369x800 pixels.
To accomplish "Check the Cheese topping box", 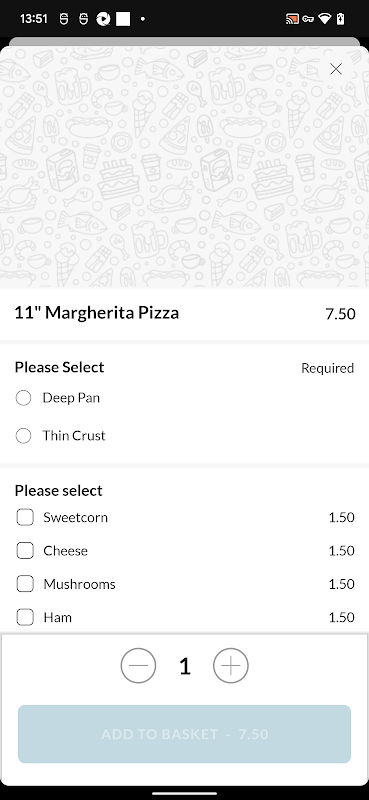I will click(x=25, y=551).
